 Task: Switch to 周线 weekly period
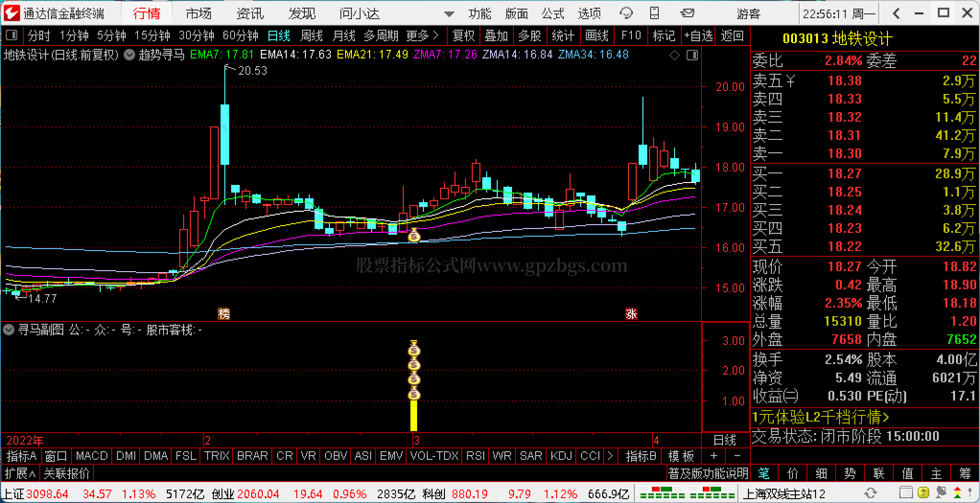point(311,35)
